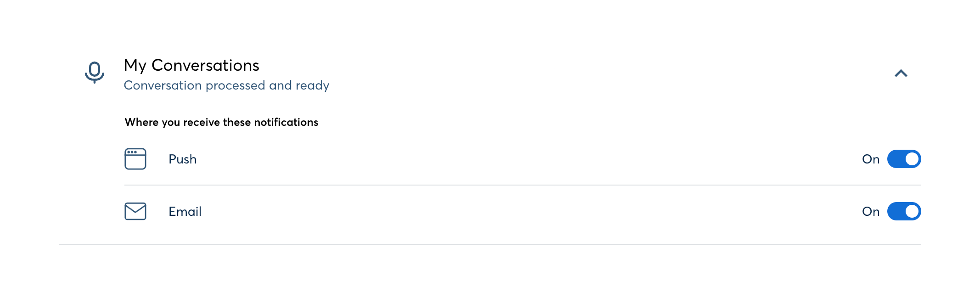Select the 'Conversation processed and ready' subtitle
980x304 pixels.
coord(226,85)
